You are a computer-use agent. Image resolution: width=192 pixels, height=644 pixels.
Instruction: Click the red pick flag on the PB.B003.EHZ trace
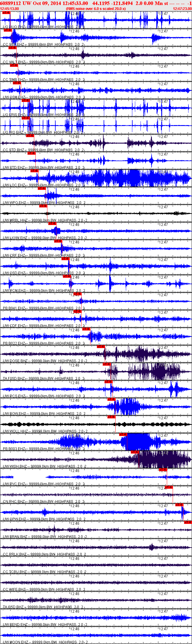click(123, 435)
